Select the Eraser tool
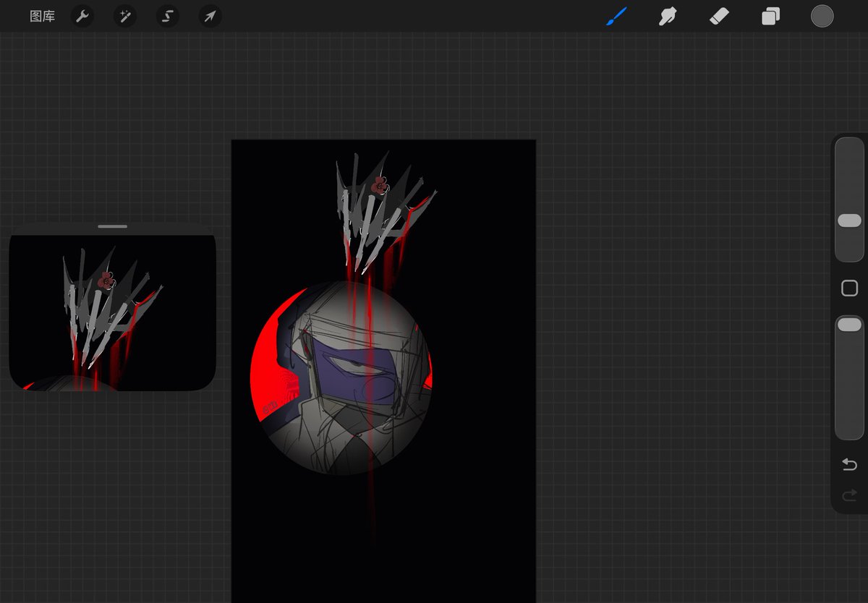The image size is (868, 603). point(719,16)
